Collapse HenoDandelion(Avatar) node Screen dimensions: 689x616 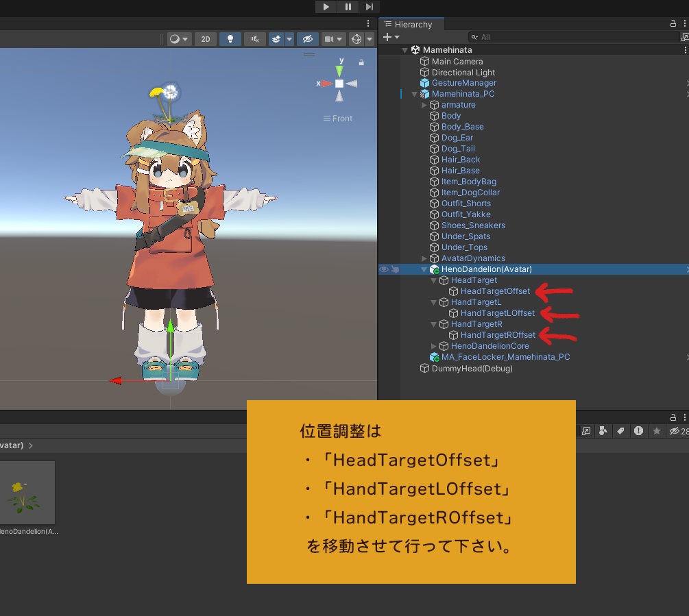424,269
